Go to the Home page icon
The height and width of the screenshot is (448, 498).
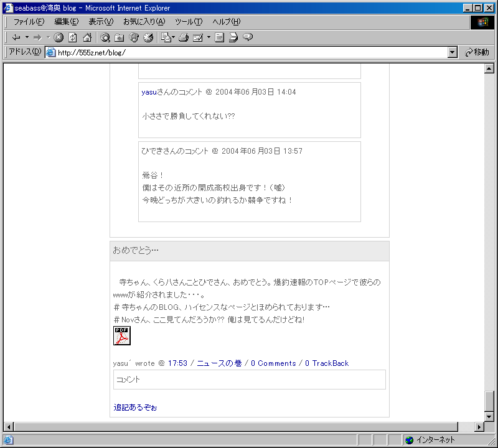click(x=87, y=37)
